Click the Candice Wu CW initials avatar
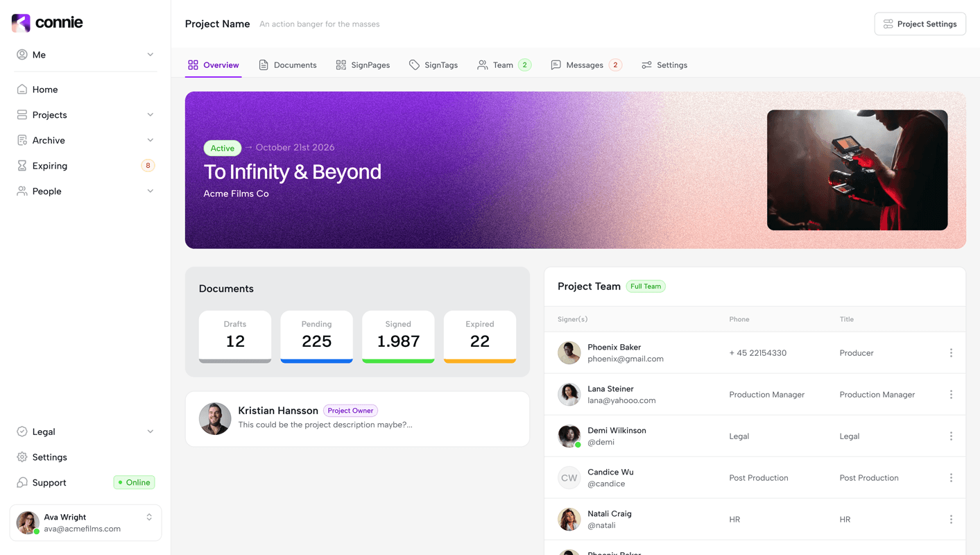The height and width of the screenshot is (555, 980). click(569, 478)
